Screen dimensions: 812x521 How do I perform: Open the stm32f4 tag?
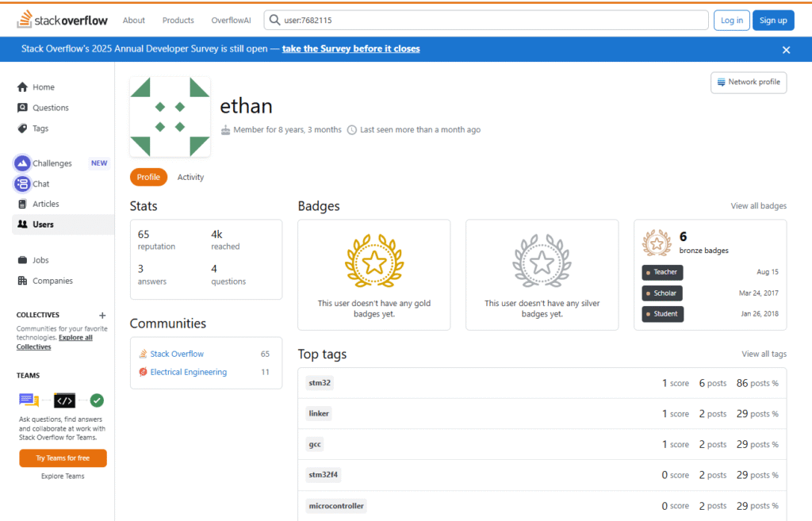(324, 475)
